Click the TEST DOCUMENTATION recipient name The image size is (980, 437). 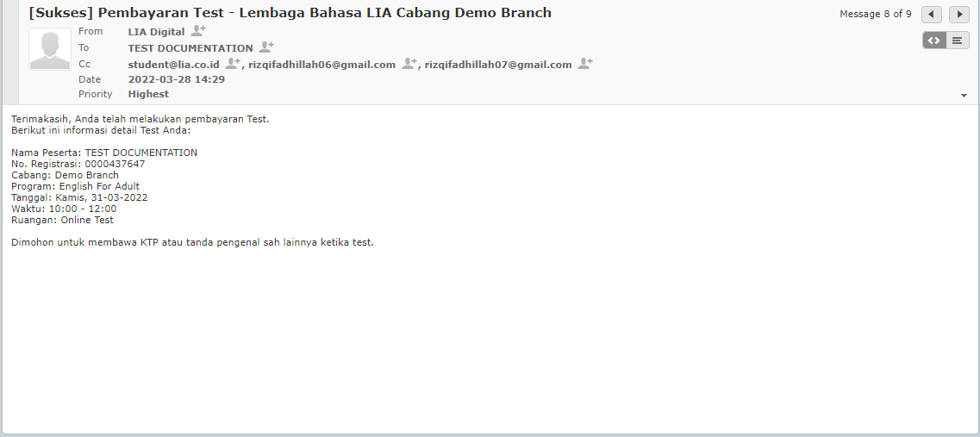190,48
